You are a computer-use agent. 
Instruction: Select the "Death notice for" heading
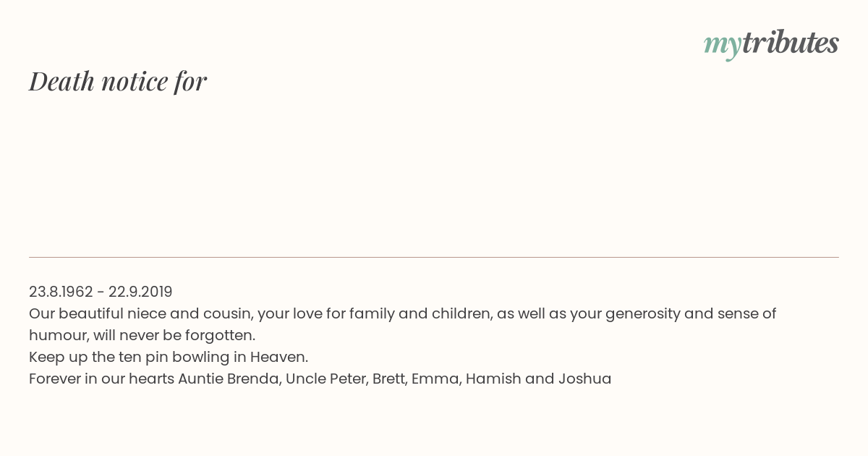[x=118, y=81]
